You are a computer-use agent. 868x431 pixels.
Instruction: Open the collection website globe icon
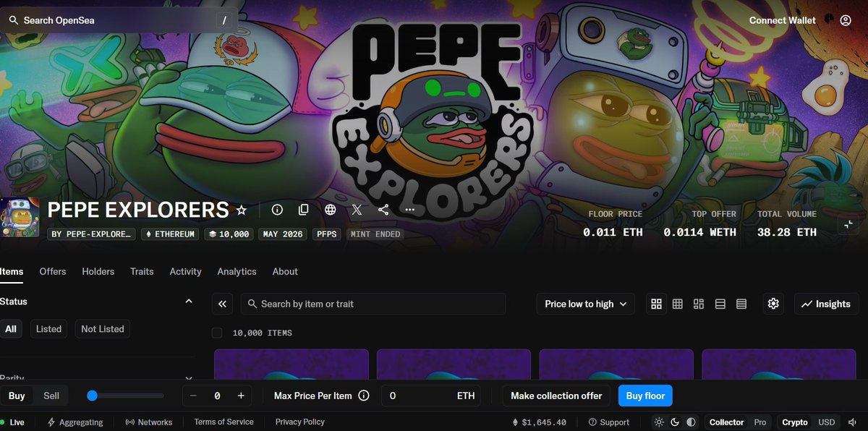pos(331,210)
